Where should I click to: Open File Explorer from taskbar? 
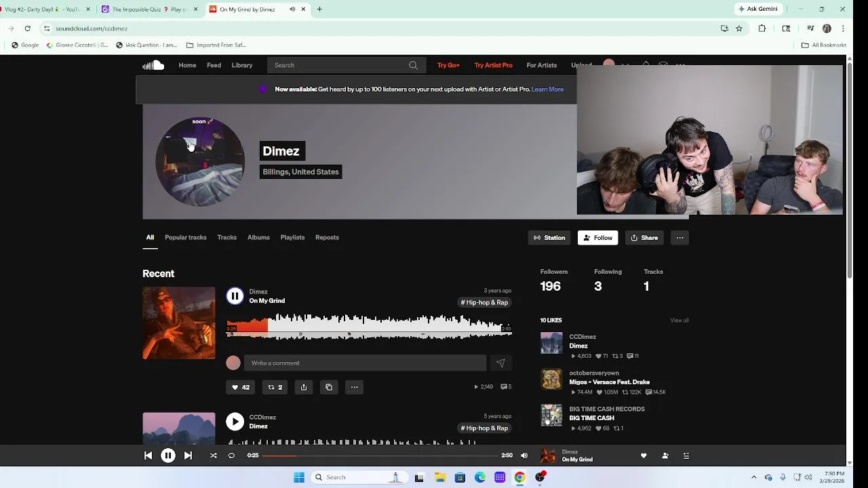point(439,477)
